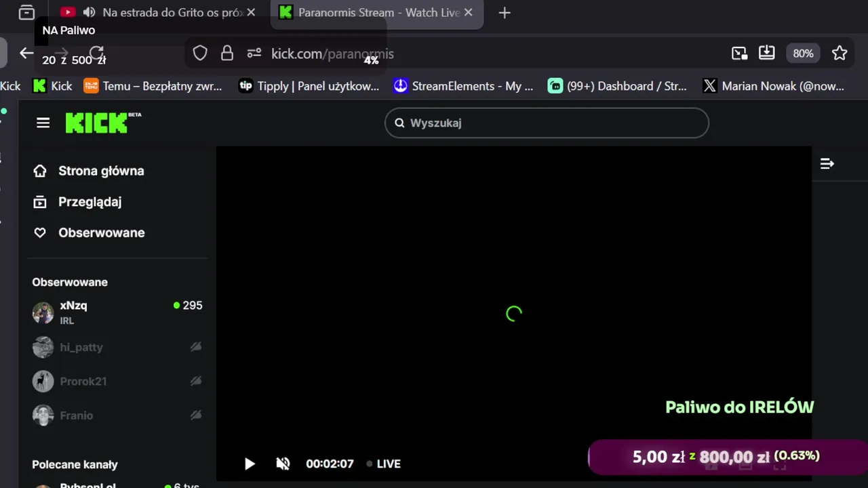Close the YouTube Na estrada do Grito tab
Screen dimensions: 868x488
point(251,13)
